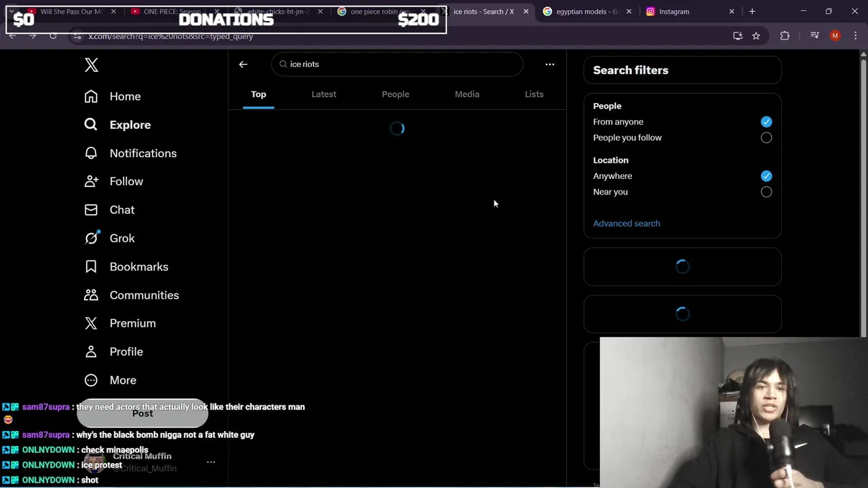
Task: Close the 'ice riots - Search / X' tab
Action: pyautogui.click(x=526, y=12)
